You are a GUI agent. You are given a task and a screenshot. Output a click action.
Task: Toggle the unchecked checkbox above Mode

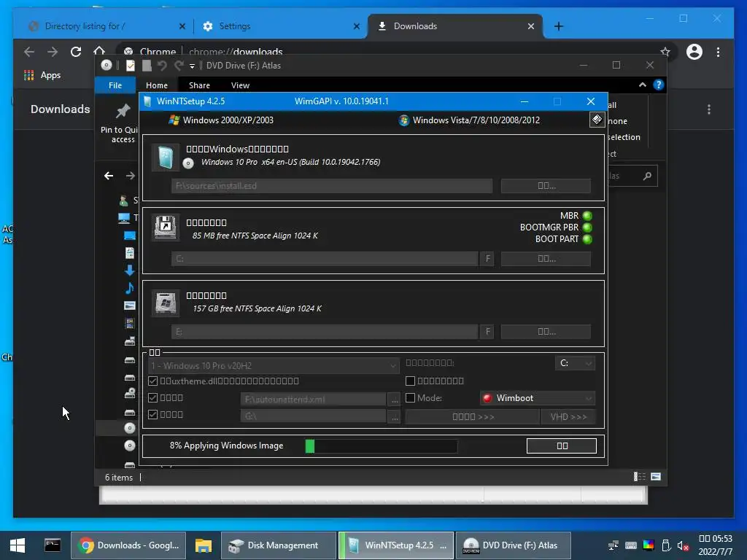[x=410, y=381]
